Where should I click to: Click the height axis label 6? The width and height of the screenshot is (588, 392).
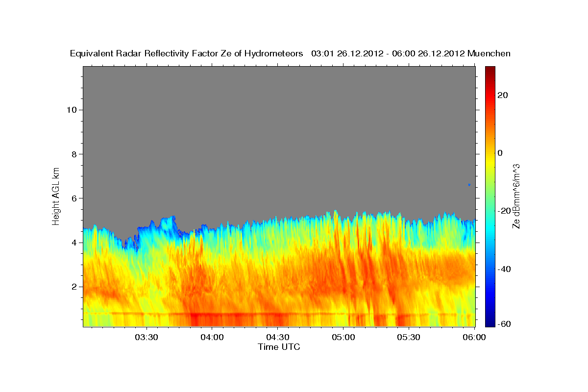point(74,198)
